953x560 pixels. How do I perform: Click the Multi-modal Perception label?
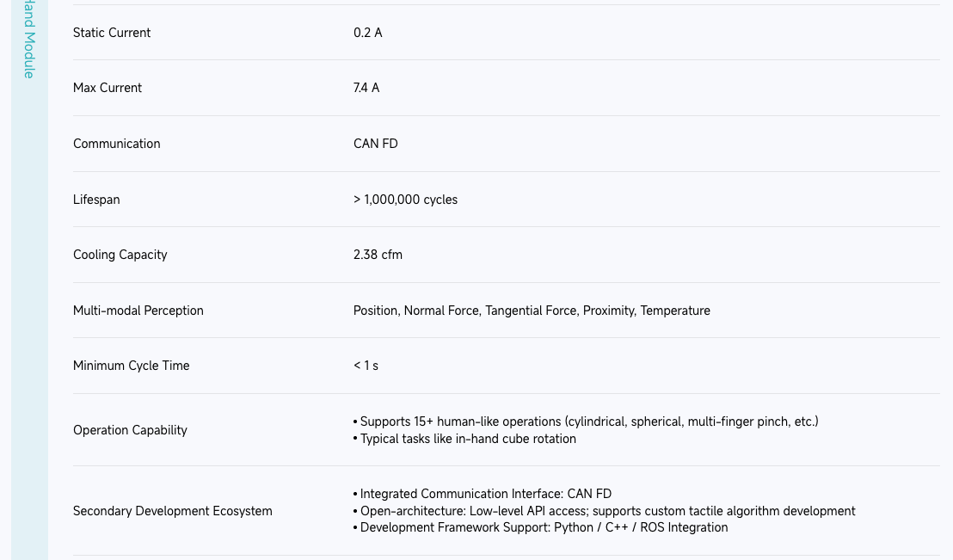(138, 311)
